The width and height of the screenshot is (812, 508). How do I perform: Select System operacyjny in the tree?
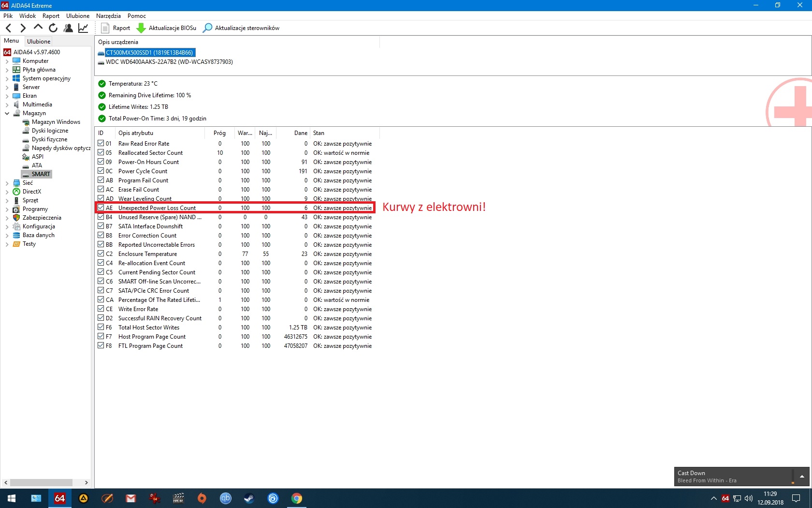[x=46, y=78]
